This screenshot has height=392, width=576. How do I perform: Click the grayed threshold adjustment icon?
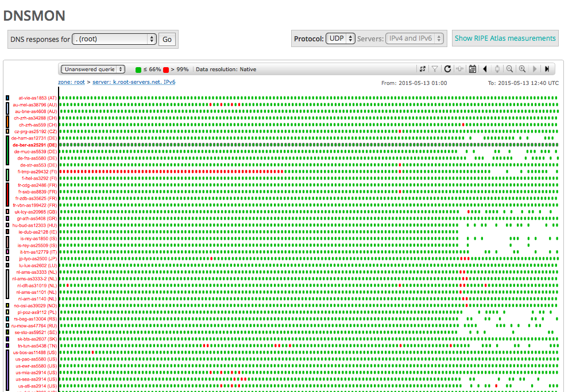click(459, 69)
